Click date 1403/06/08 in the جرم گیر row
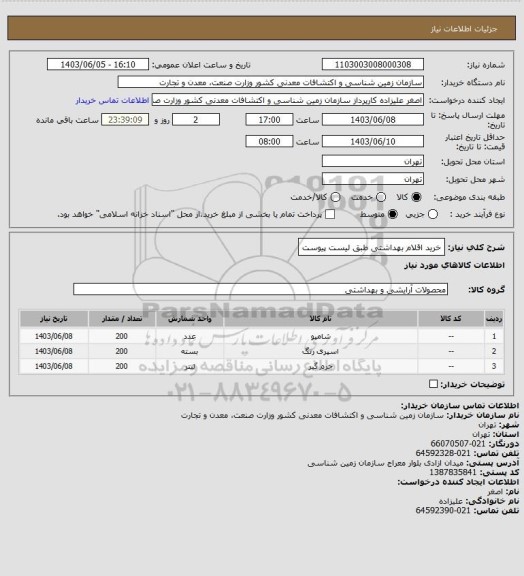This screenshot has height=576, width=524. coord(54,366)
